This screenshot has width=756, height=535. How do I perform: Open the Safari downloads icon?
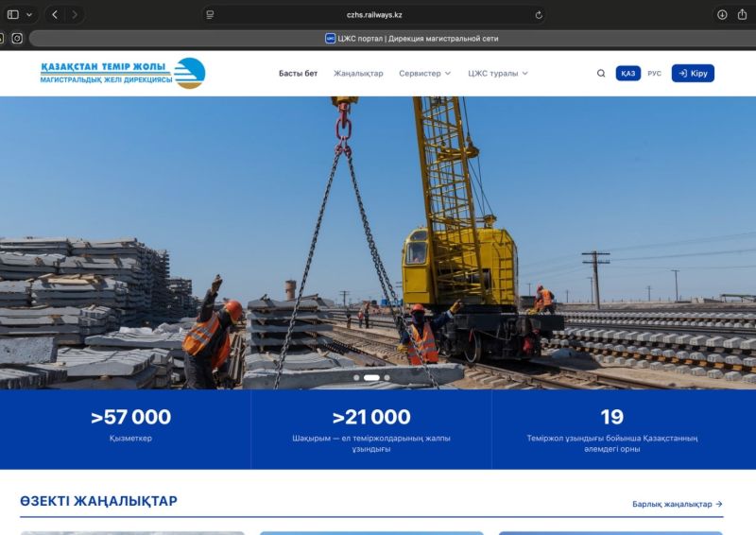(x=722, y=14)
